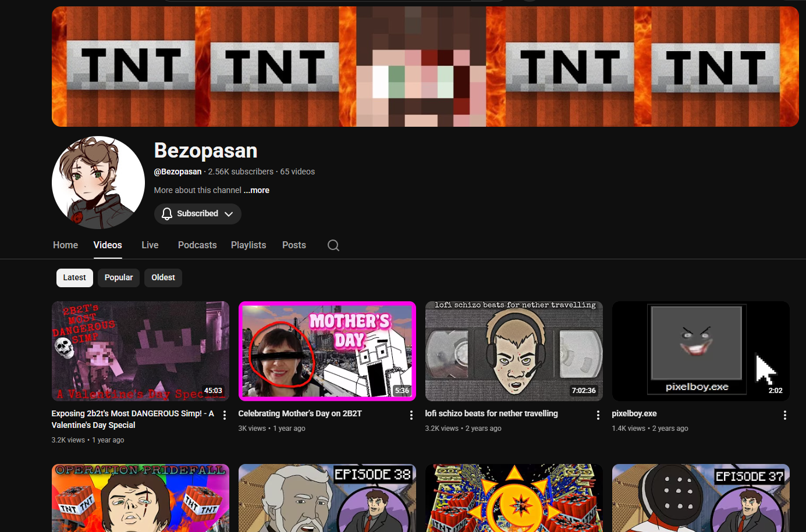806x532 pixels.
Task: Switch to the Live tab
Action: [150, 245]
